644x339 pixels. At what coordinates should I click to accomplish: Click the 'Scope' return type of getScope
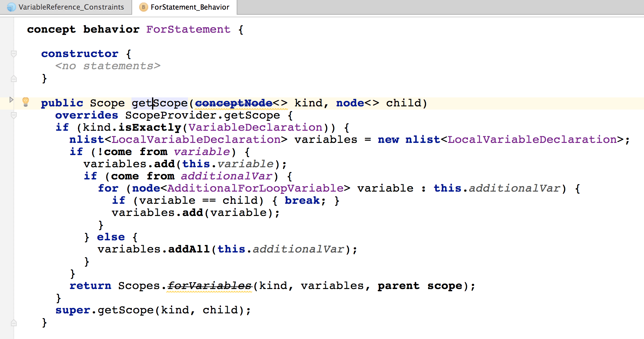click(x=107, y=103)
